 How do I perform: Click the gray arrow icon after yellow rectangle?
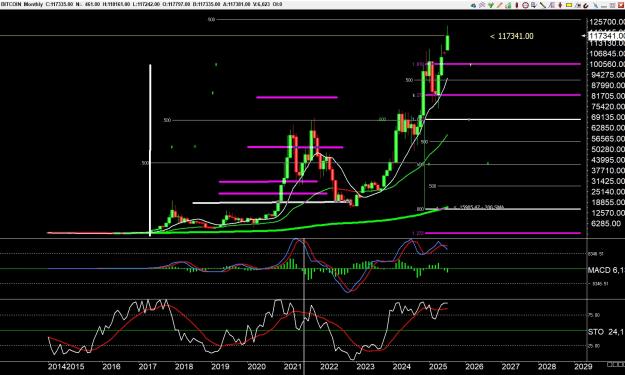click(578, 6)
